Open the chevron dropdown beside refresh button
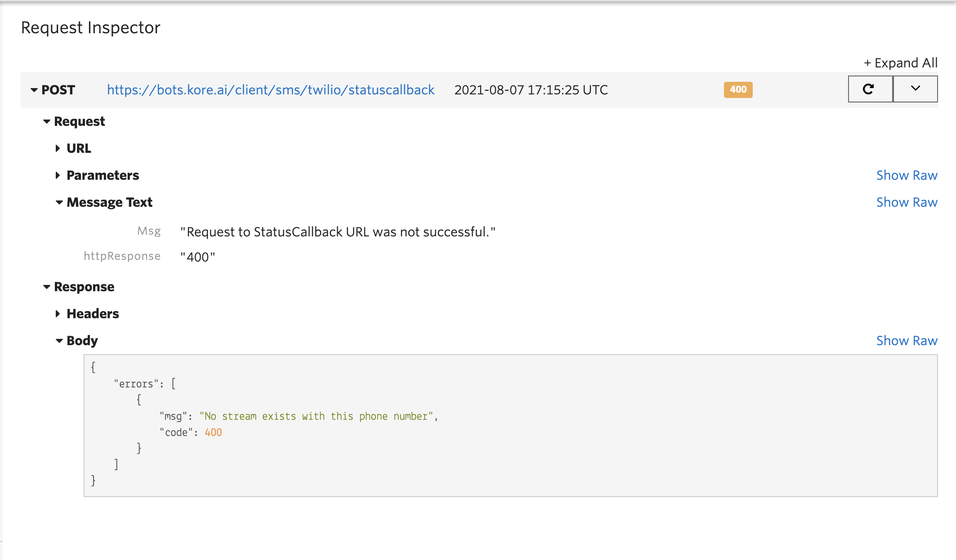The image size is (956, 560). [x=916, y=89]
